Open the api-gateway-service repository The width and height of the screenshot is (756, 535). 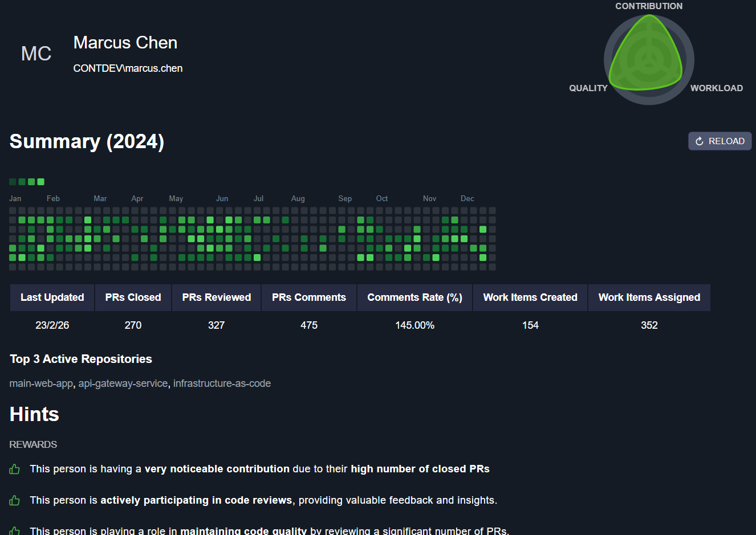pyautogui.click(x=123, y=383)
